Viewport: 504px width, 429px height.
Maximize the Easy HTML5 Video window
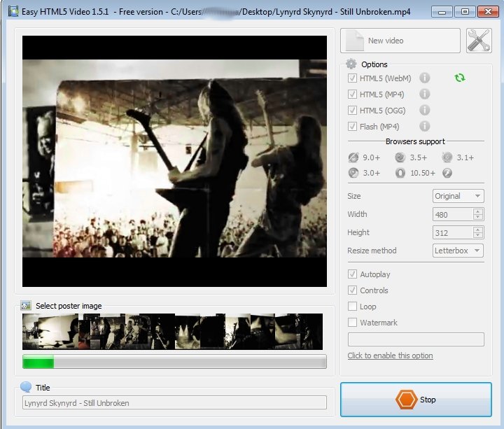465,12
